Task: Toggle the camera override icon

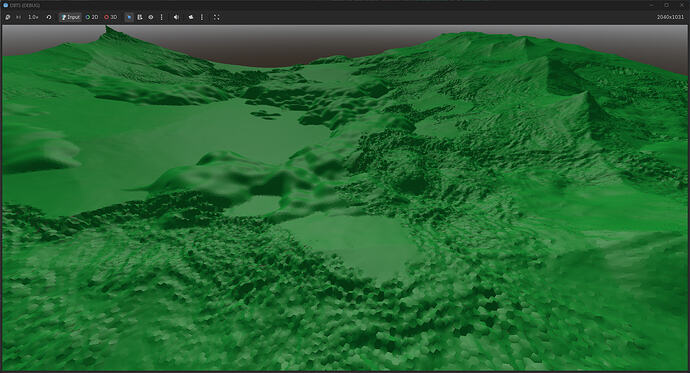Action: point(191,17)
